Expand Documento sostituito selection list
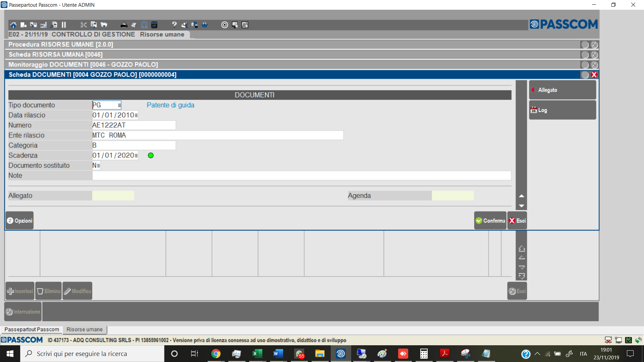 pyautogui.click(x=98, y=166)
